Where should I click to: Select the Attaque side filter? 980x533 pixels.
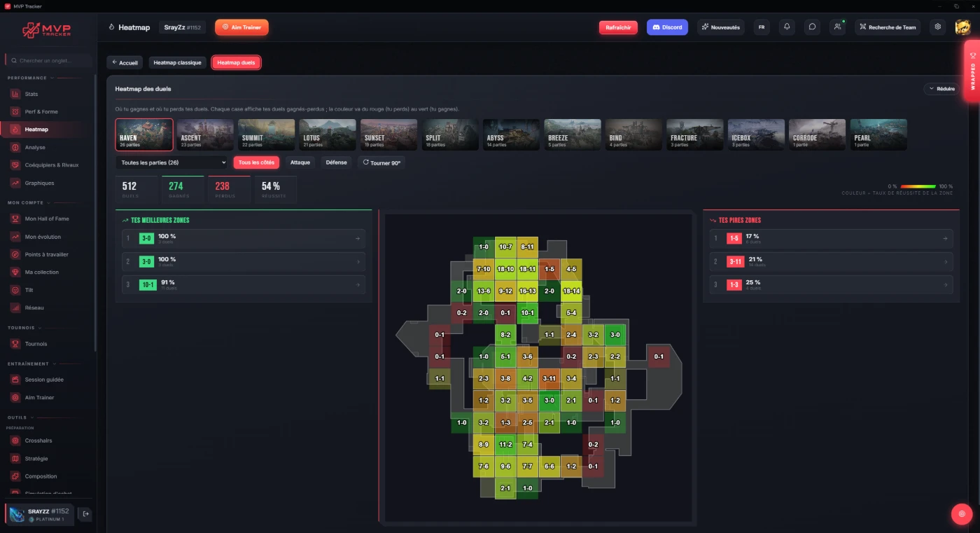300,162
